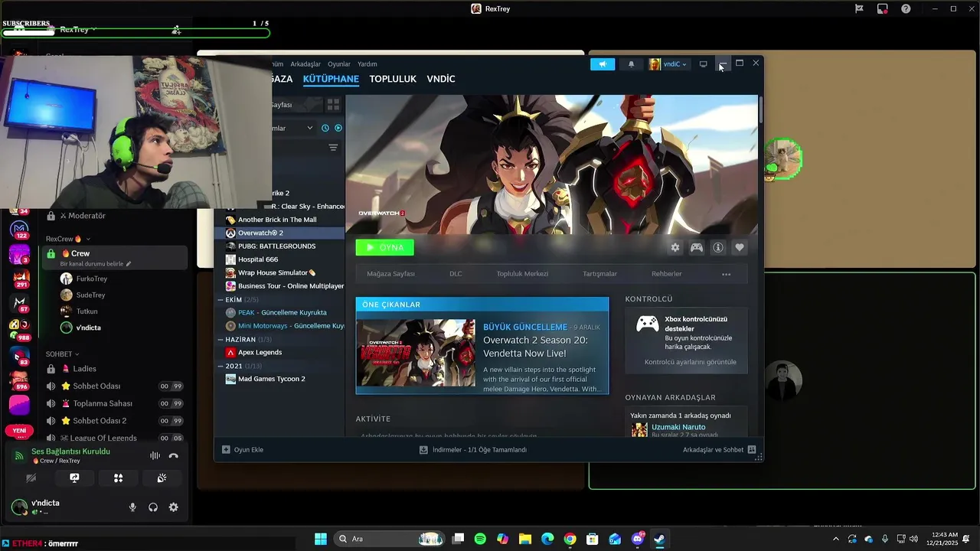
Task: Open Discord noise suppression waveform icon
Action: pyautogui.click(x=155, y=455)
